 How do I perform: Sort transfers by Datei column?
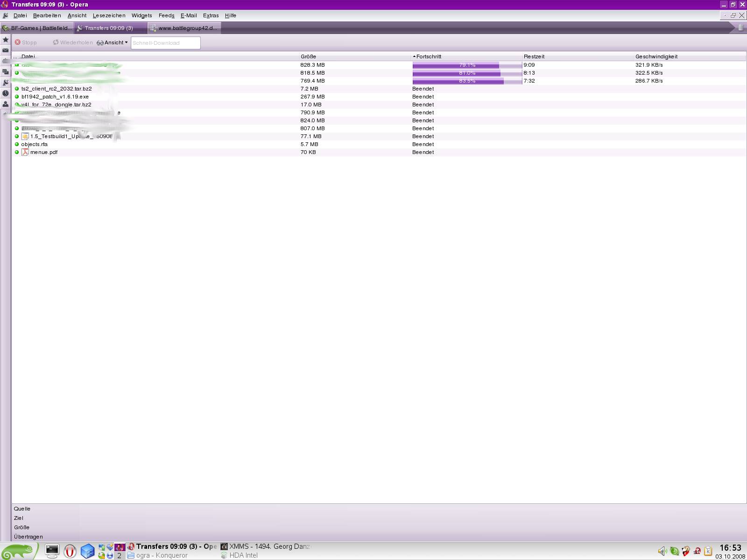point(159,56)
